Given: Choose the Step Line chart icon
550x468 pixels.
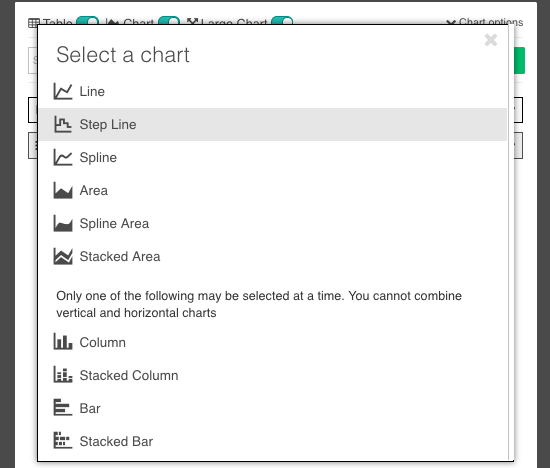Looking at the screenshot, I should coord(63,125).
